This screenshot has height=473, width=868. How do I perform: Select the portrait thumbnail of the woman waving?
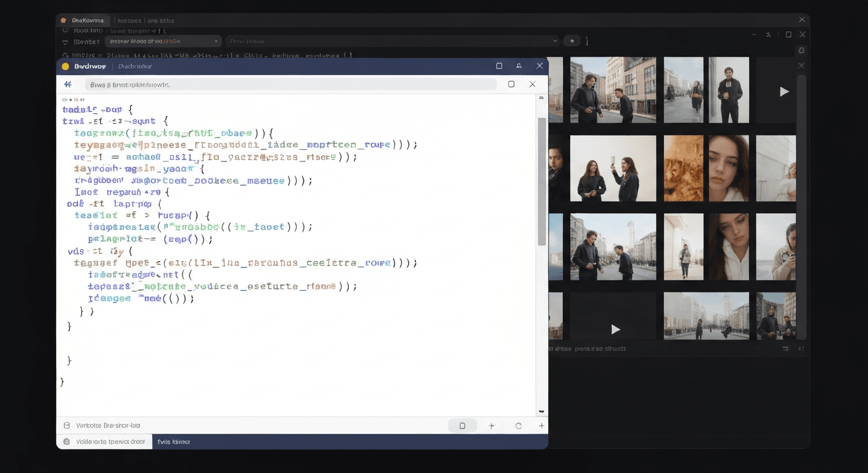(613, 168)
